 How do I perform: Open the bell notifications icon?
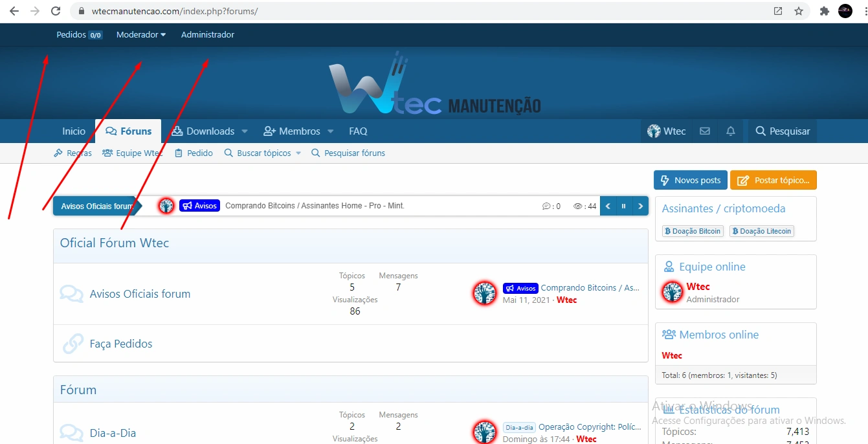point(731,131)
